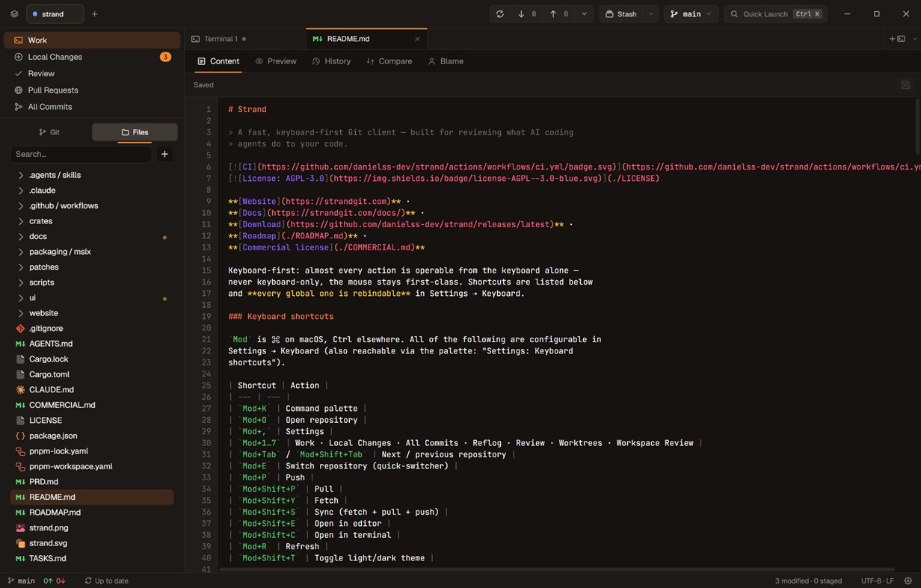Click the sync refresh icon in toolbar
Image resolution: width=921 pixels, height=588 pixels.
coord(500,14)
